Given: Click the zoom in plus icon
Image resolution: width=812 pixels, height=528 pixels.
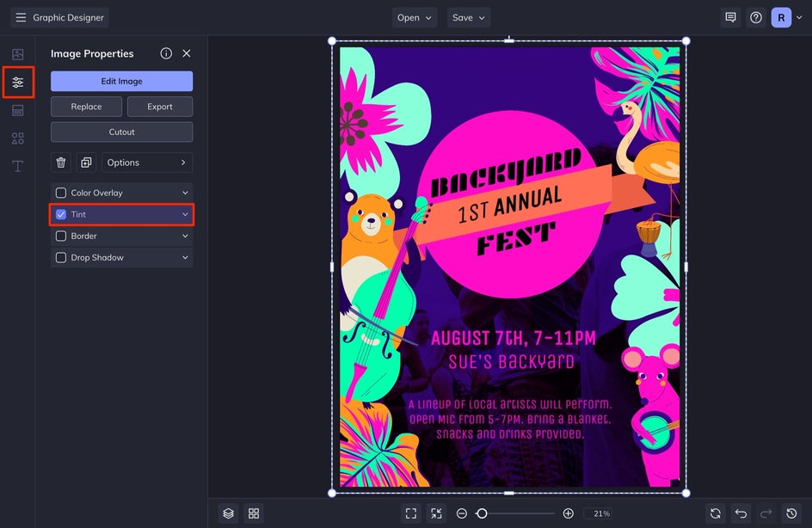Looking at the screenshot, I should [568, 513].
